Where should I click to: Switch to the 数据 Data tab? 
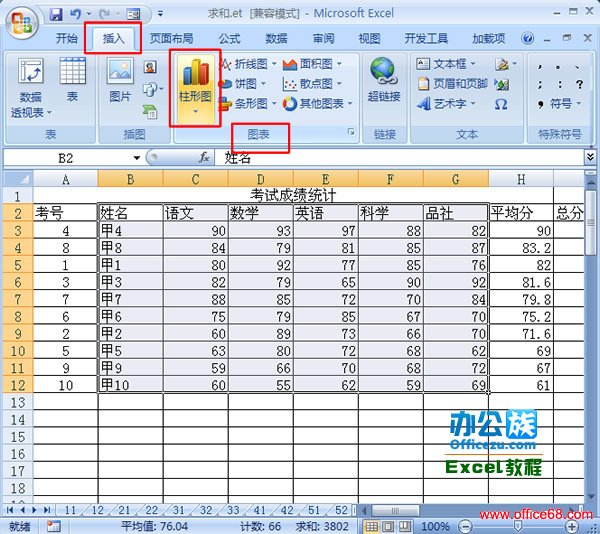(276, 38)
